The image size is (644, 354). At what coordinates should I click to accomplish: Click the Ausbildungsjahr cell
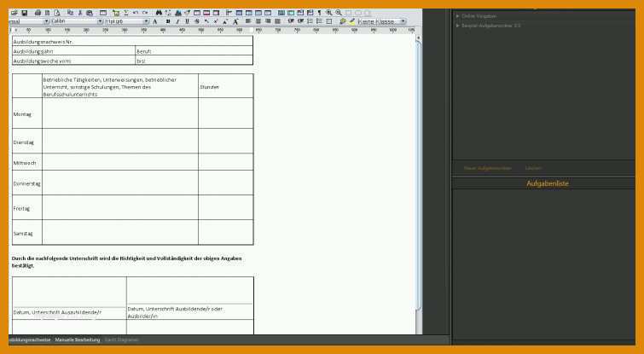coord(73,51)
